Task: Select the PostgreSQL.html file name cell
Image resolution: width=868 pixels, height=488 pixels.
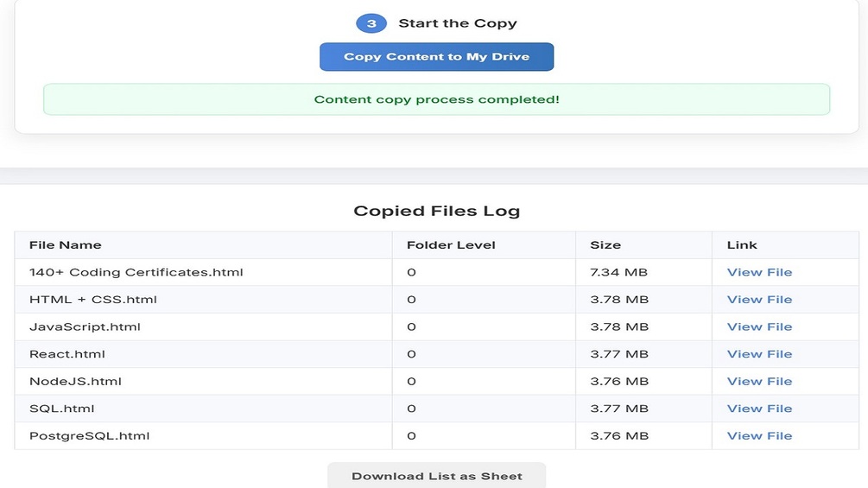Action: pyautogui.click(x=90, y=435)
